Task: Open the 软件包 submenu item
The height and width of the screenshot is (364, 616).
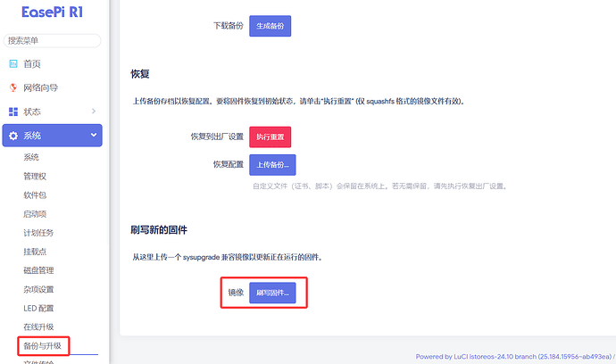Action: (37, 194)
